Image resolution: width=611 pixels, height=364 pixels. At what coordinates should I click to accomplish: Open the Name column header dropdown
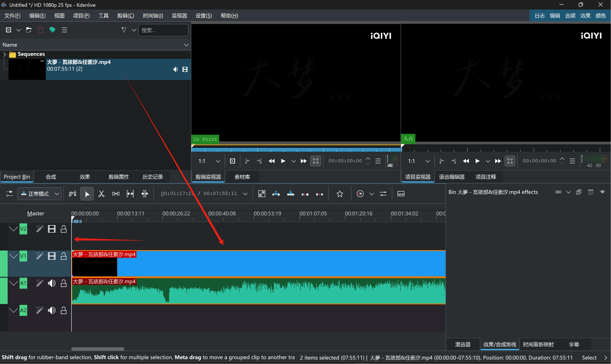tap(186, 45)
